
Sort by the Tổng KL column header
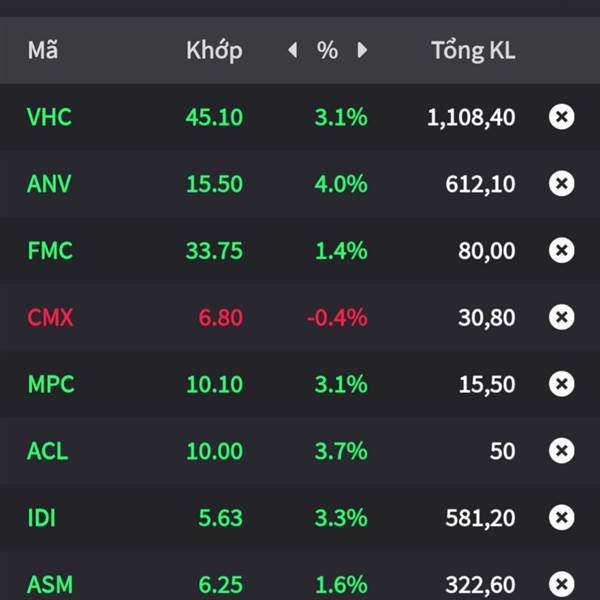click(x=473, y=50)
